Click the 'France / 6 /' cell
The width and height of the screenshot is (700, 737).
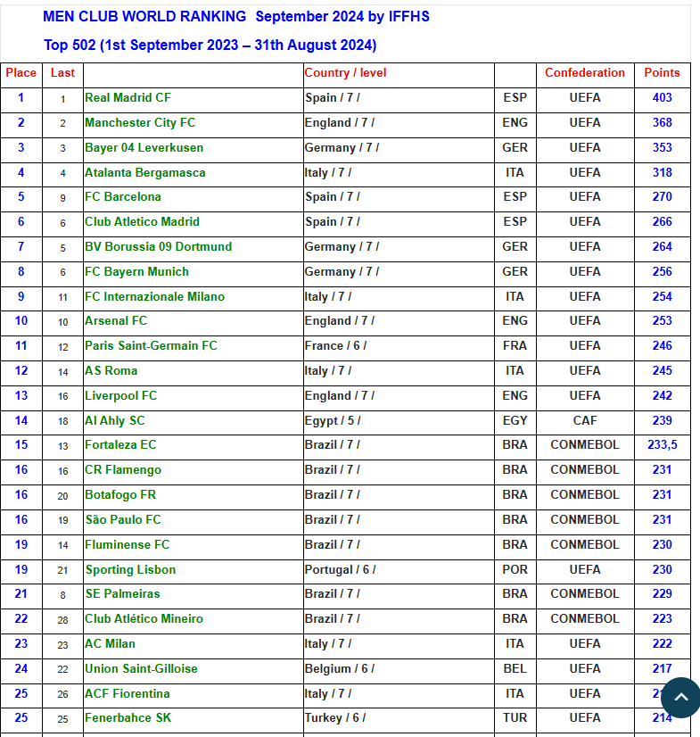pos(399,346)
